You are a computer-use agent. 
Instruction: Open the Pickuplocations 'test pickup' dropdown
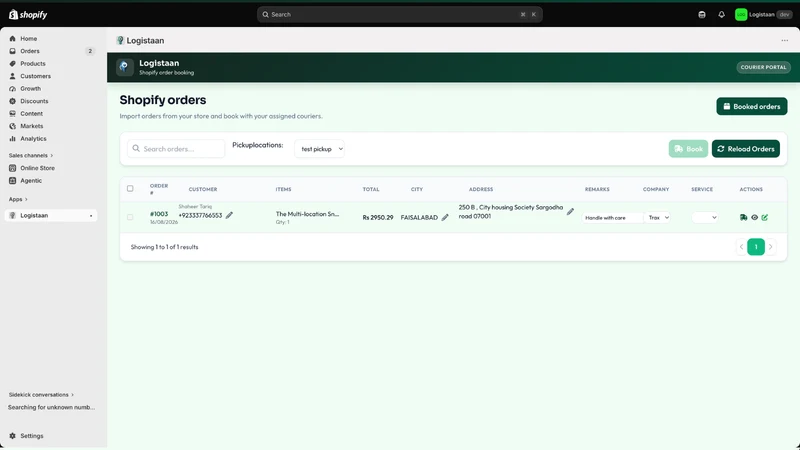pos(319,148)
